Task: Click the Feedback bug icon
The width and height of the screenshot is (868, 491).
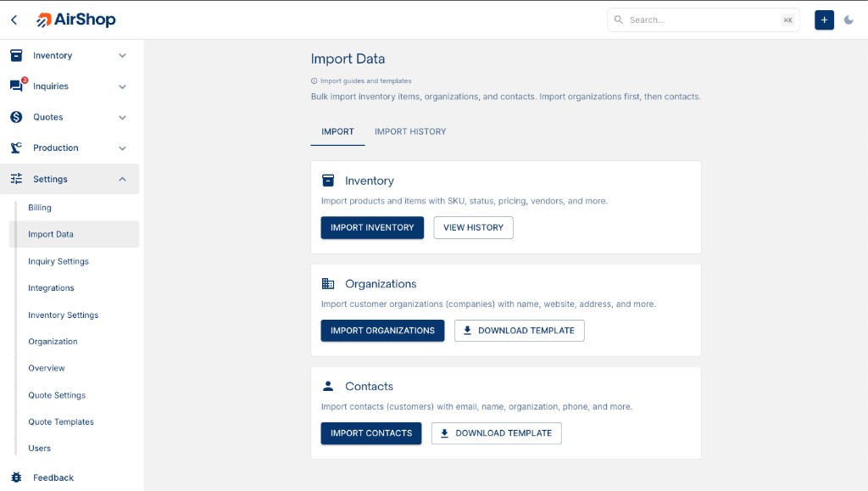Action: [16, 477]
